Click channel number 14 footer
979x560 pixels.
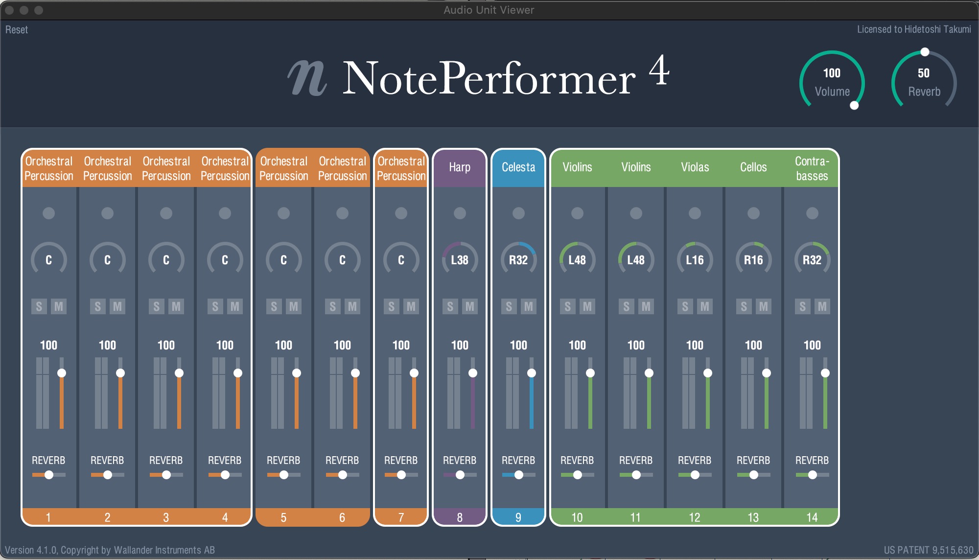812,517
